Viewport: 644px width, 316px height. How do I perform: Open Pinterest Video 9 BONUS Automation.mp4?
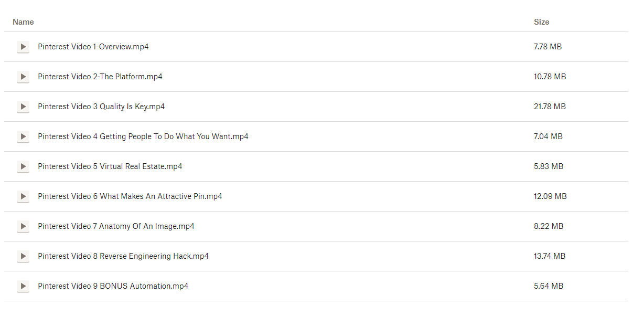(x=113, y=286)
